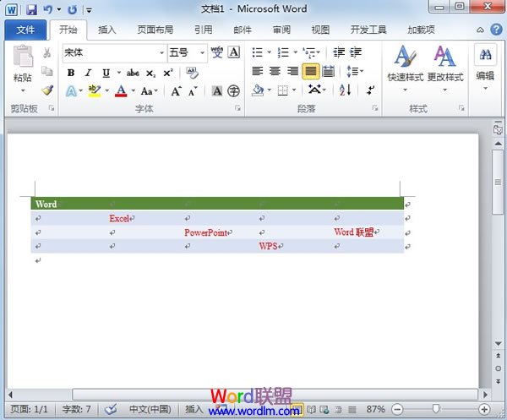507x420 pixels.
Task: Open Word Help question mark
Action: 496,30
